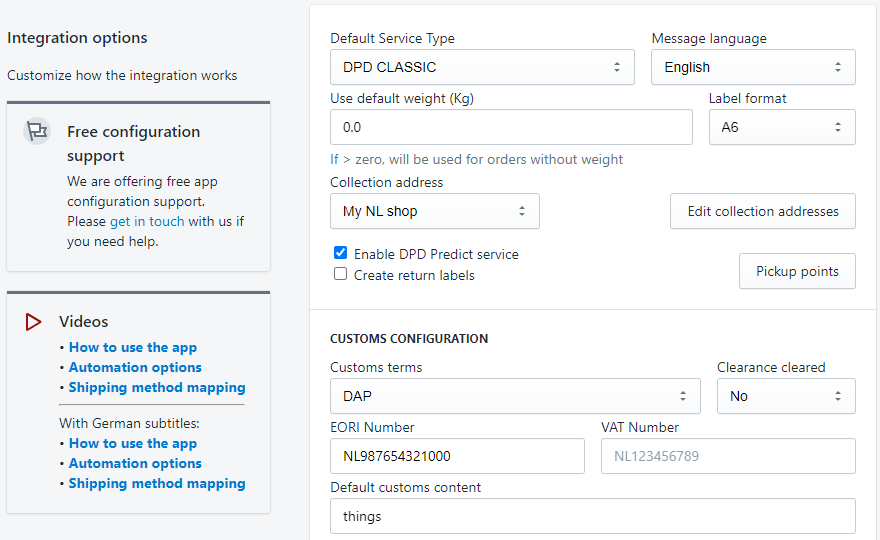Open German-subtitled Shipping method mapping video
This screenshot has width=880, height=540.
(157, 483)
